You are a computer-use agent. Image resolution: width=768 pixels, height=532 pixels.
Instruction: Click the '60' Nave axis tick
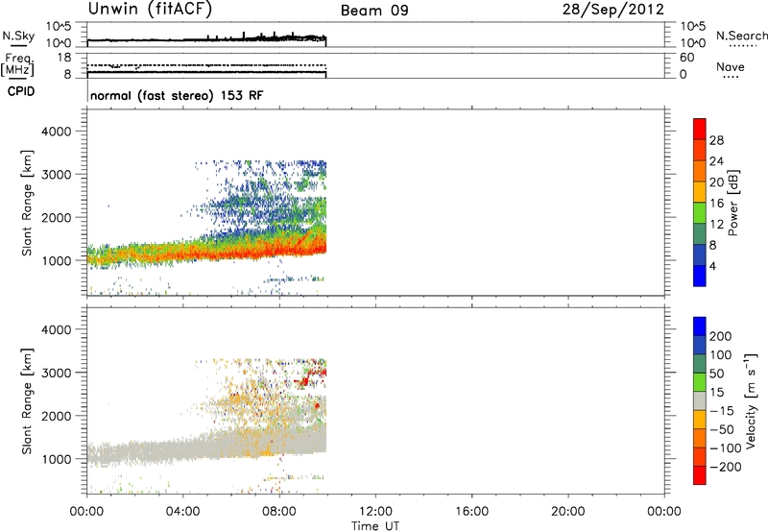[686, 58]
